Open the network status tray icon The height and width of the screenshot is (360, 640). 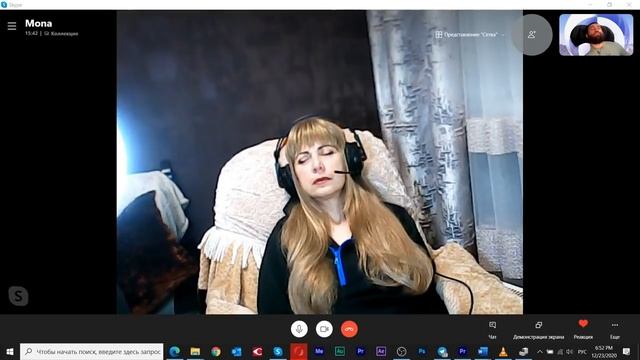pos(560,351)
